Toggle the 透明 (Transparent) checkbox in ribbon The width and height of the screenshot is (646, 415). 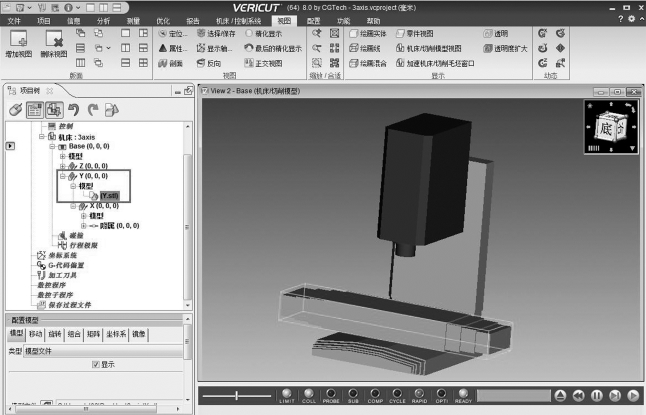[486, 33]
